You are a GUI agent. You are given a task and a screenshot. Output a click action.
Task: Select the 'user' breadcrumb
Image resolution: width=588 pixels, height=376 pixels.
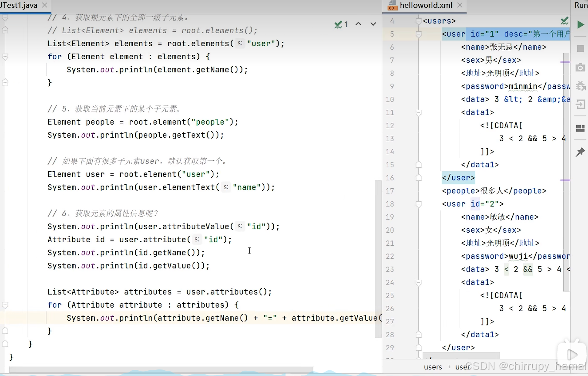pyautogui.click(x=463, y=367)
